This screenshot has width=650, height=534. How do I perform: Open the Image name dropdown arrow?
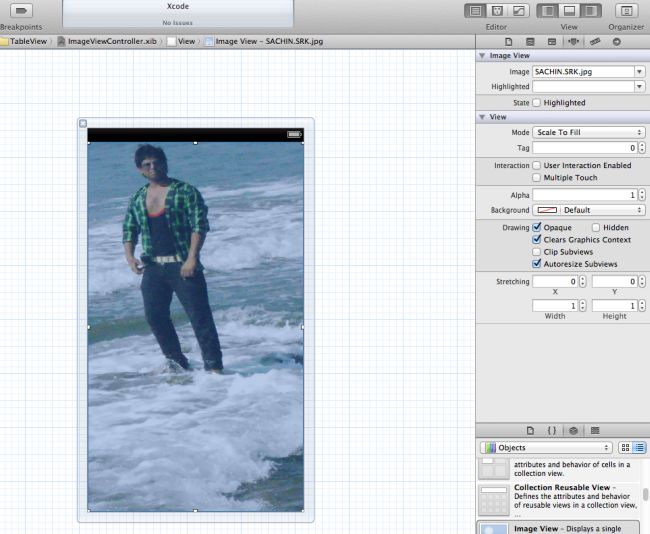point(639,72)
